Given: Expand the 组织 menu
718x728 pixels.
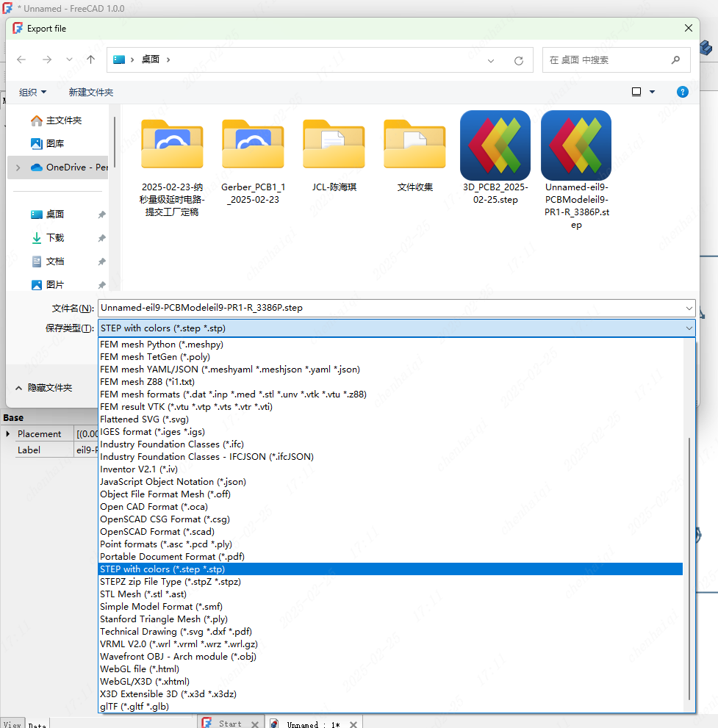Looking at the screenshot, I should point(32,92).
